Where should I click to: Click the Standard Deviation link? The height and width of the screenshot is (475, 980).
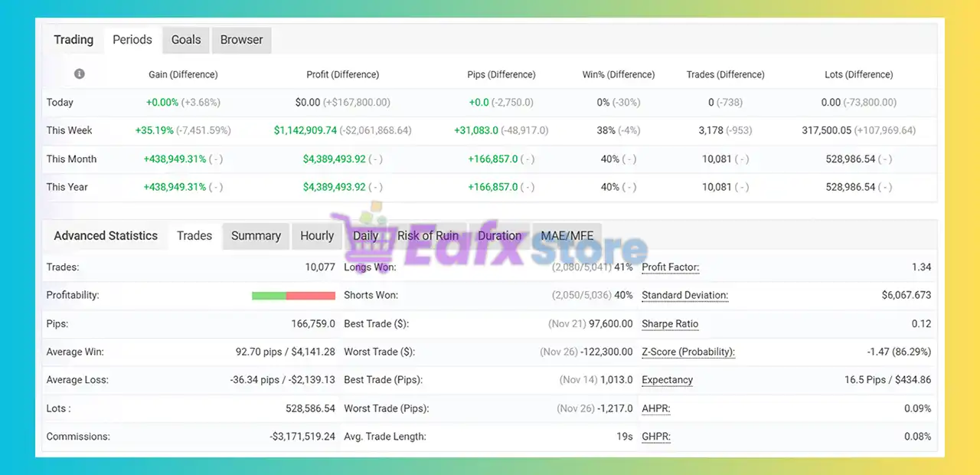684,295
